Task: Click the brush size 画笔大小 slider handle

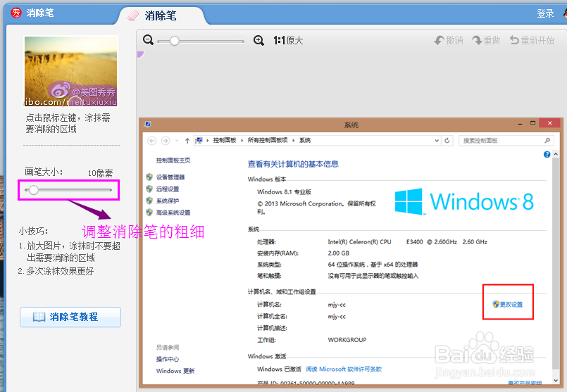Action: click(34, 190)
